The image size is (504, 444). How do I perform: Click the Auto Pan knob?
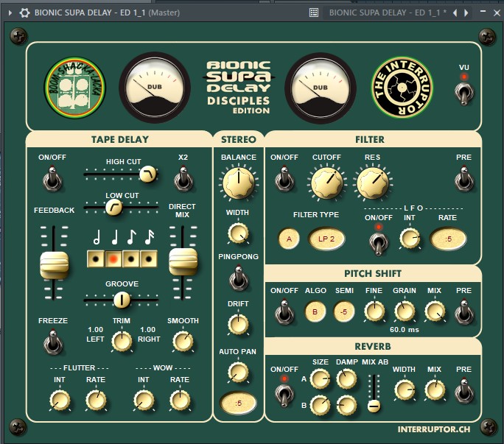tap(238, 373)
